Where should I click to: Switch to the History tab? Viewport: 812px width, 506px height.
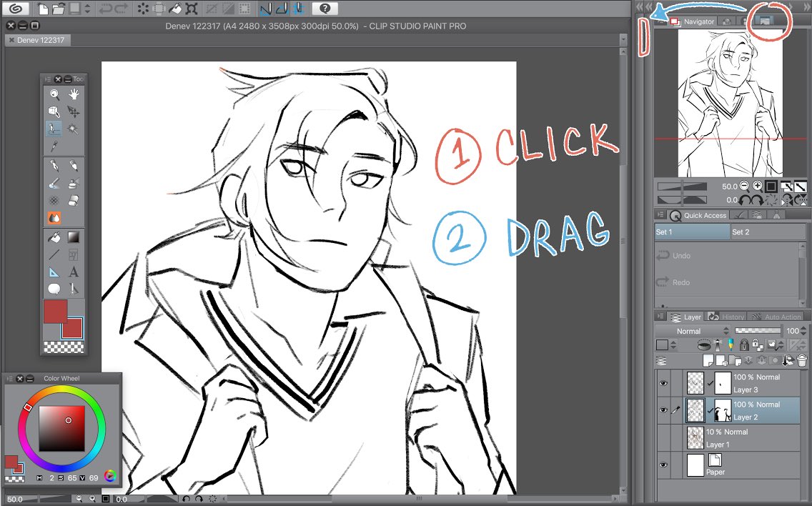click(727, 317)
